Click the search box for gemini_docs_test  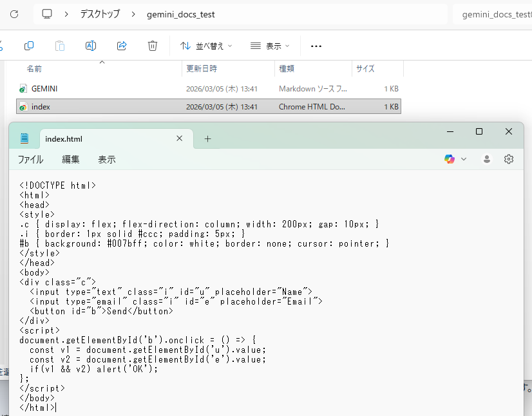492,14
